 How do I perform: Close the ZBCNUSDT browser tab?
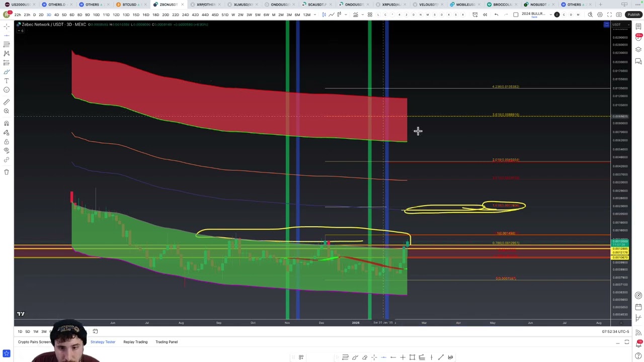(x=184, y=5)
